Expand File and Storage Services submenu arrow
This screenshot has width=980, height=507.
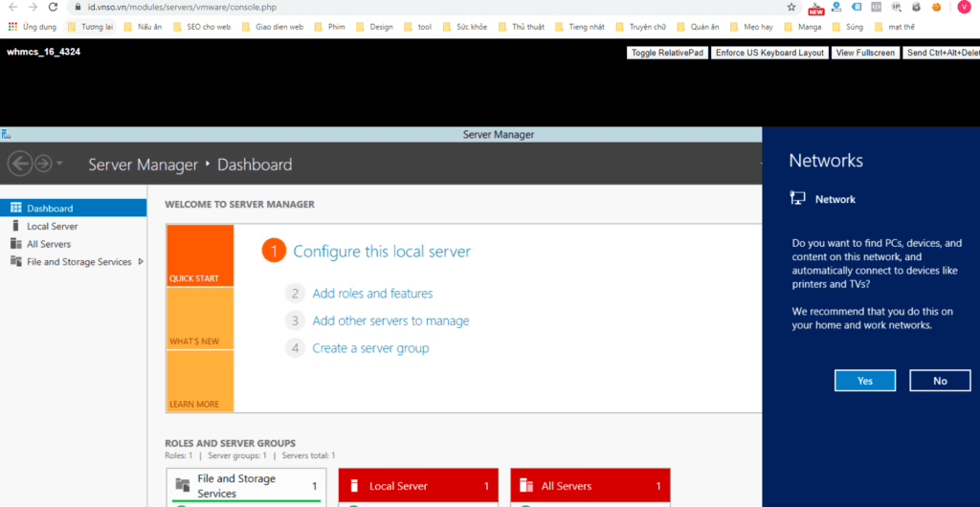coord(141,261)
